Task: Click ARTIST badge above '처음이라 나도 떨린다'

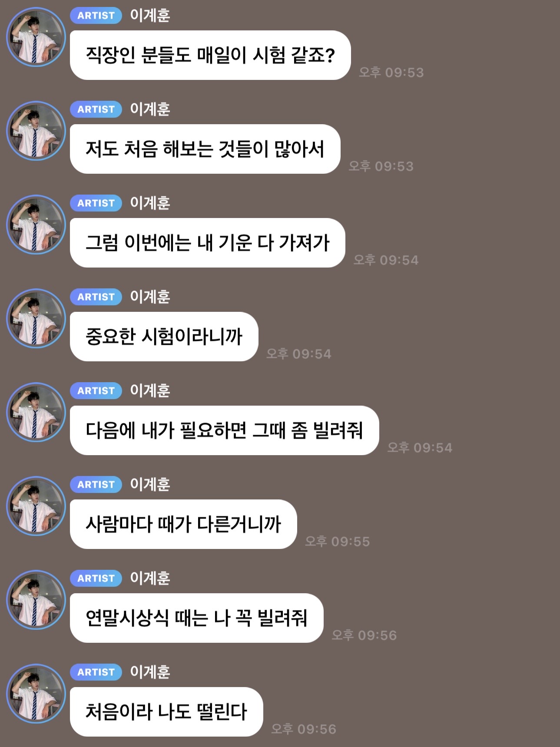Action: [x=96, y=672]
